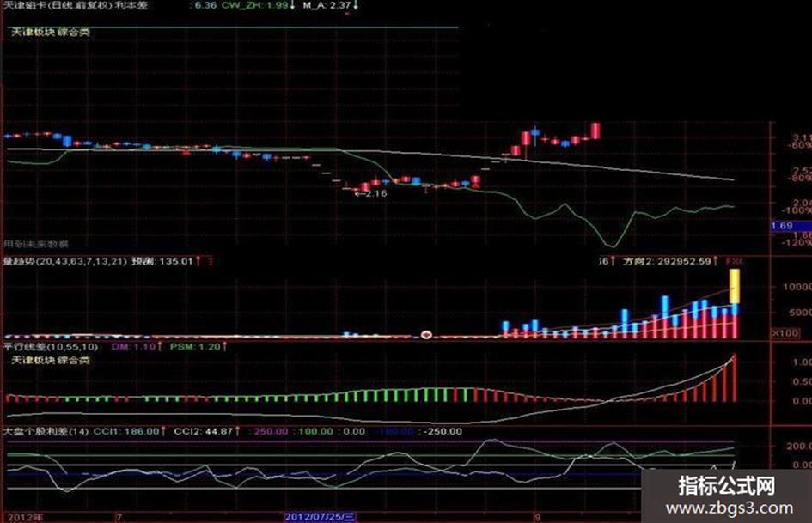This screenshot has width=812, height=523.
Task: Click the 天津磁卡 daily chart title
Action: [76, 5]
